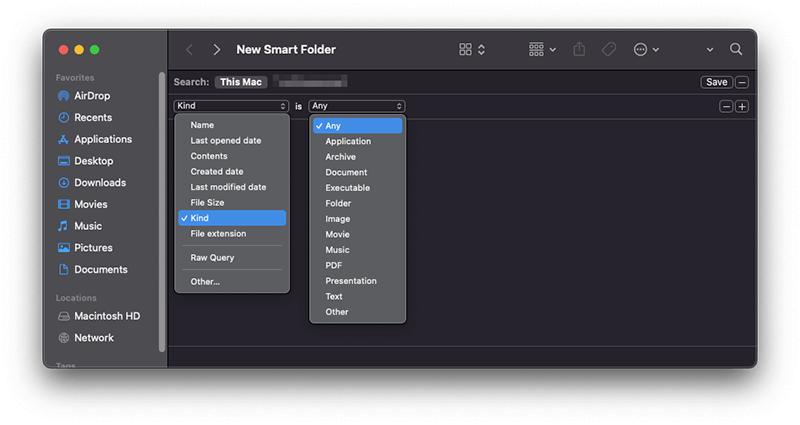Click the sidebar scrollbar
Viewport: 800px width, 425px height.
[162, 212]
